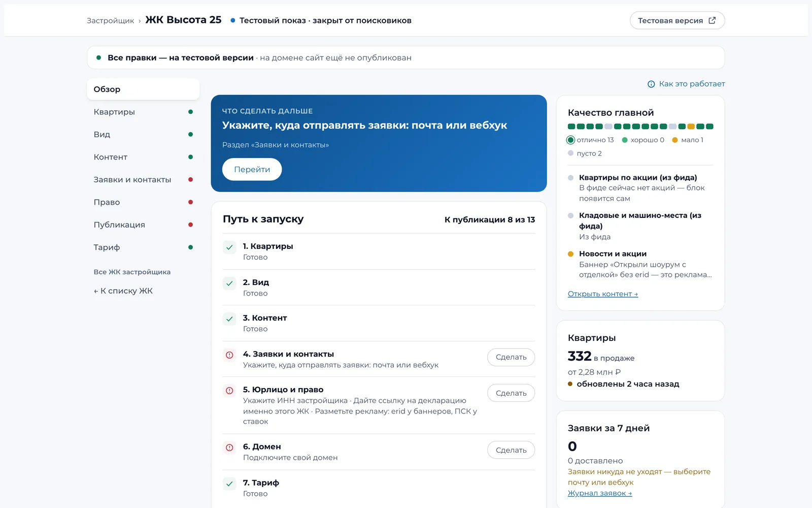This screenshot has width=812, height=508.
Task: Open the Квартиры sidebar section
Action: coord(143,112)
